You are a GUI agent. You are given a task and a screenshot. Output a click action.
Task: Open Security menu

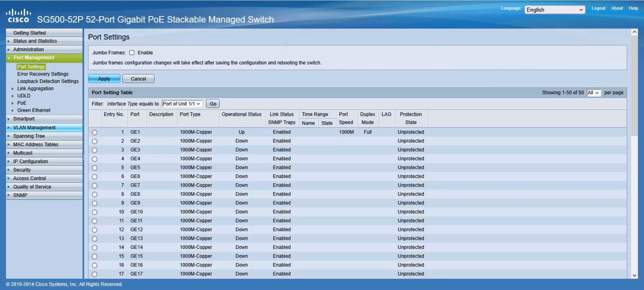tap(44, 170)
